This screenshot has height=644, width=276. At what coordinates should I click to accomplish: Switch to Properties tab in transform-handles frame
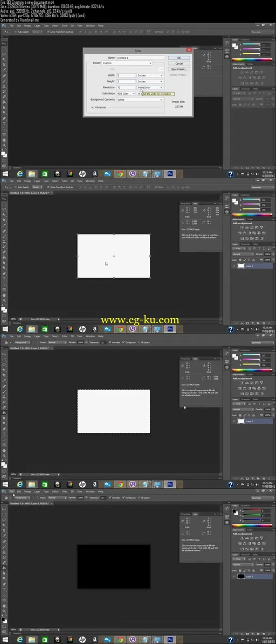185,204
